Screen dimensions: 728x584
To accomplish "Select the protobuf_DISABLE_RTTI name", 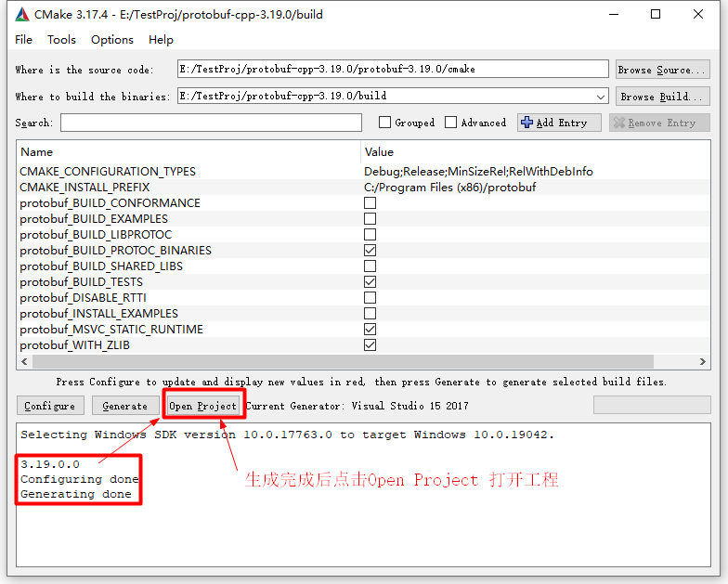I will pyautogui.click(x=84, y=298).
